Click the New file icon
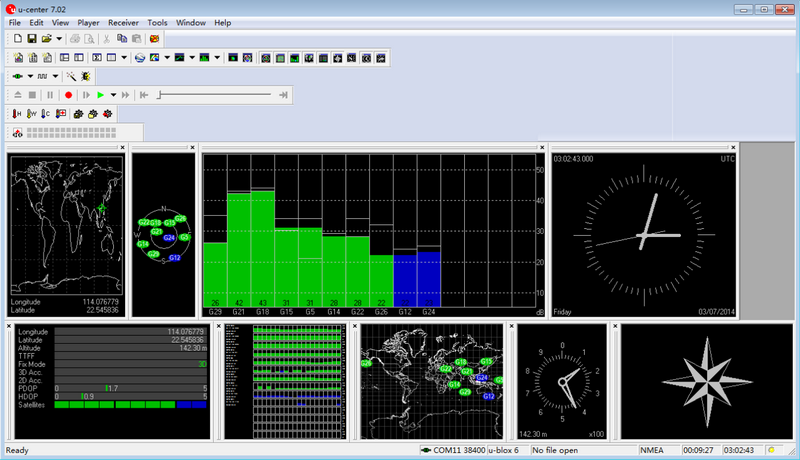 click(17, 38)
